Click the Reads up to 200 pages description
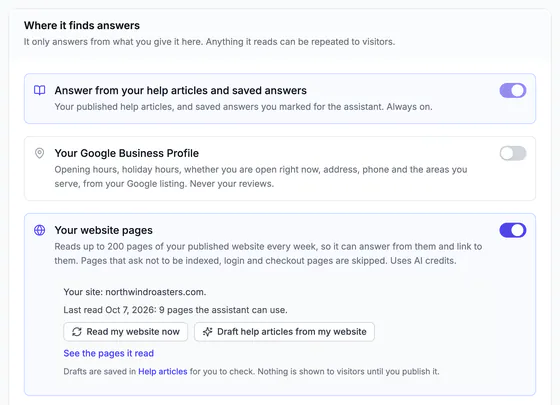Image resolution: width=560 pixels, height=405 pixels. pos(268,254)
